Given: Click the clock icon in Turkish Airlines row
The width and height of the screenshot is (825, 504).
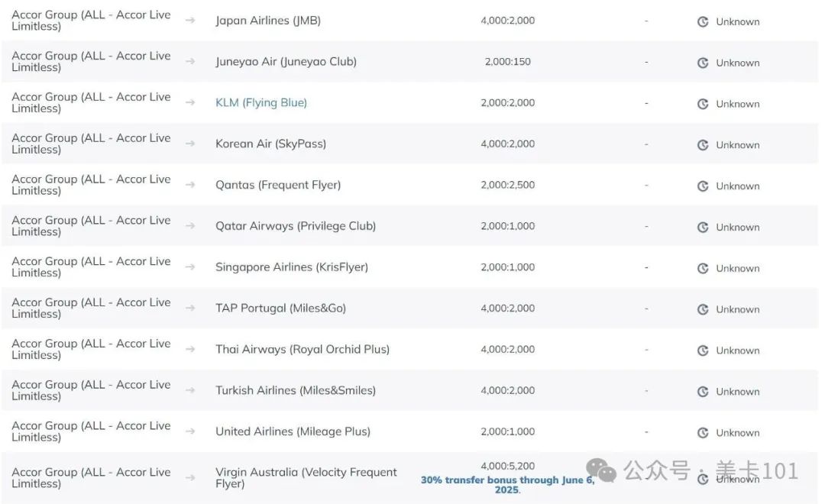Looking at the screenshot, I should coord(703,392).
